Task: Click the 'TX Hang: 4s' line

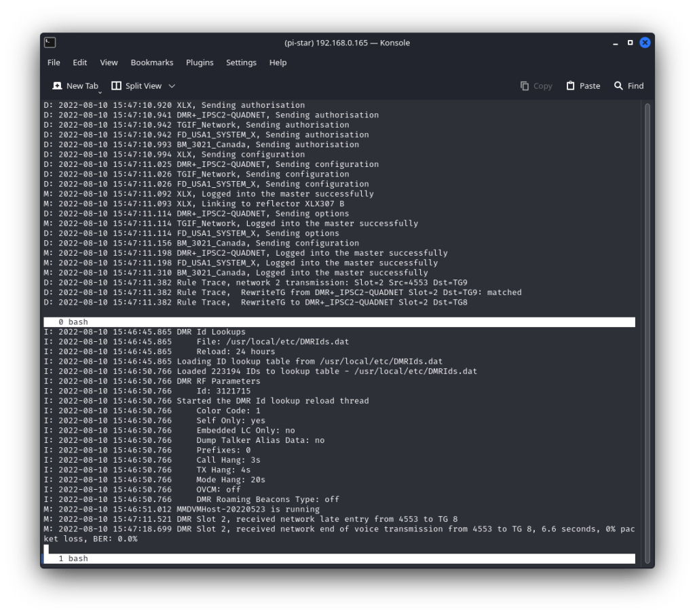Action: click(x=147, y=469)
